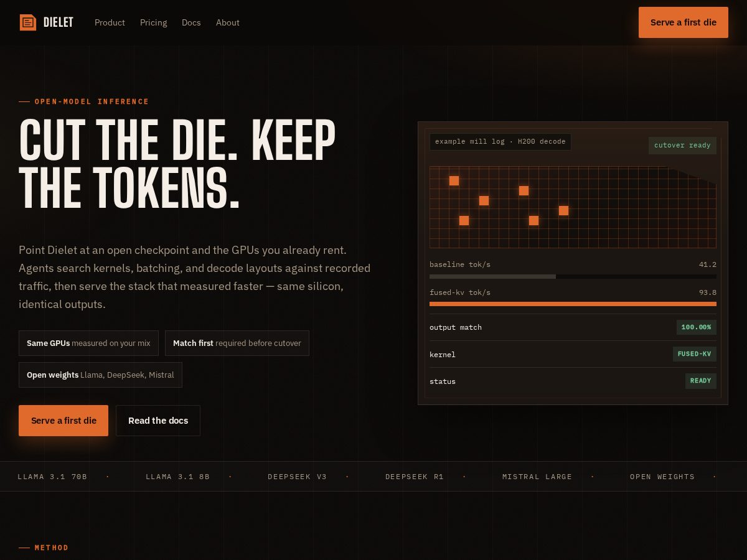Click LLAMA 3.1 70B in ticker
Screen dimensions: 747x560
tap(52, 477)
